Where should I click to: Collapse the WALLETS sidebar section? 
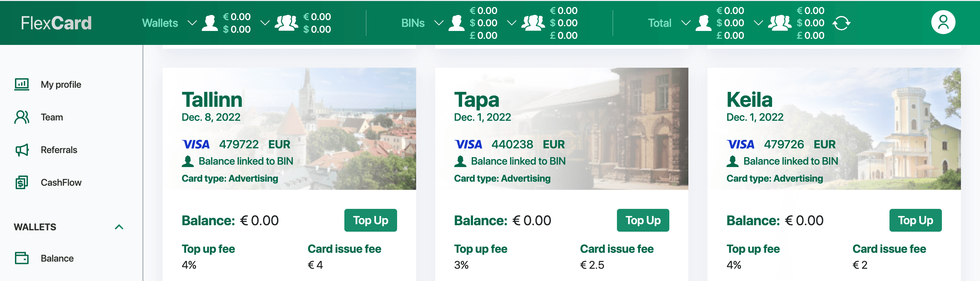pos(119,227)
